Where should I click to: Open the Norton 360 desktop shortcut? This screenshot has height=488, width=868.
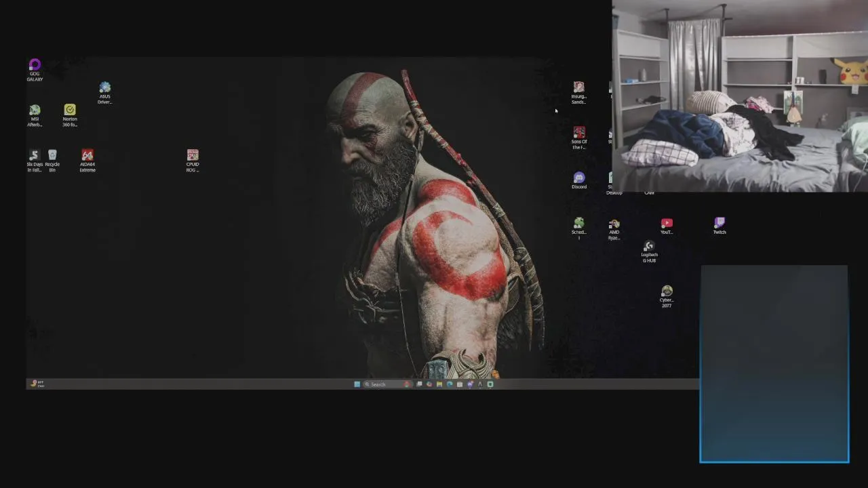point(70,115)
